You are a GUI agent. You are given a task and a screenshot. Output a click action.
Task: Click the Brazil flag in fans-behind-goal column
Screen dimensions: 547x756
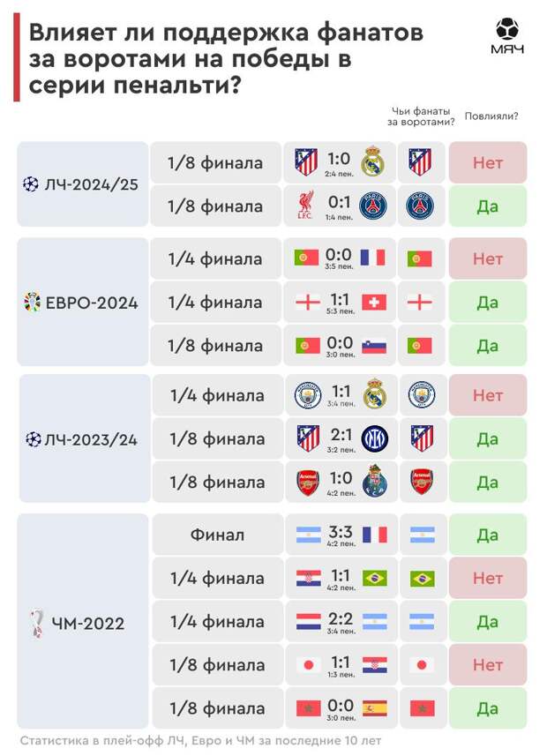point(422,579)
